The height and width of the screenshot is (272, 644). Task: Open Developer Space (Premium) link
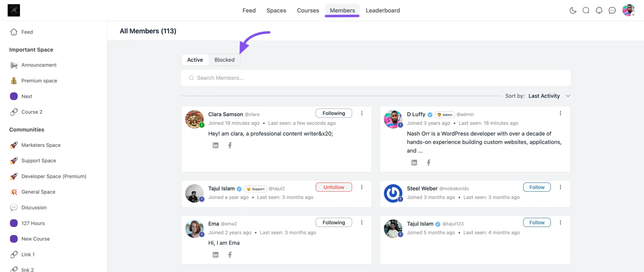(54, 176)
